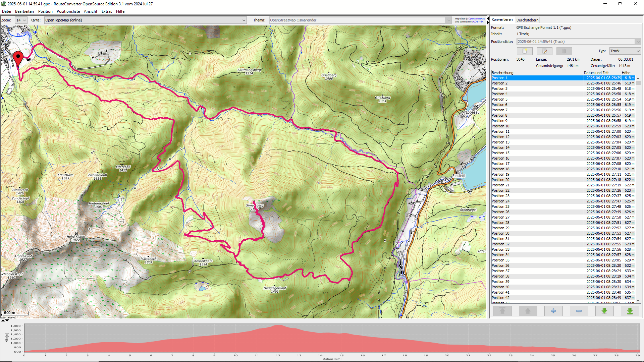This screenshot has height=362, width=644.
Task: Click the 632 m height of Position 36
Action: [x=629, y=265]
